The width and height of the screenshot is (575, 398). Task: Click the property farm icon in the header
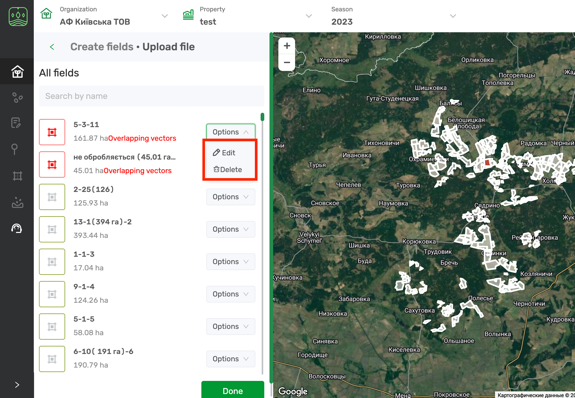coord(188,15)
